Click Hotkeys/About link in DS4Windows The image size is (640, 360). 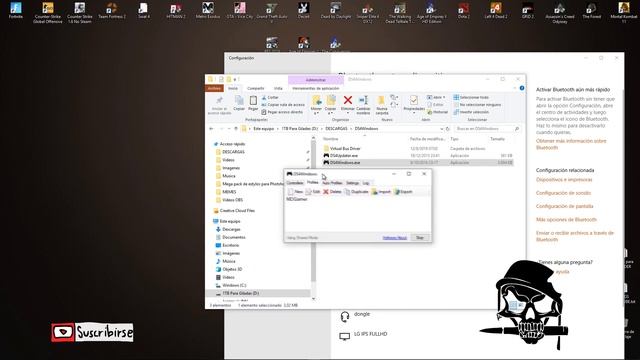tap(395, 238)
